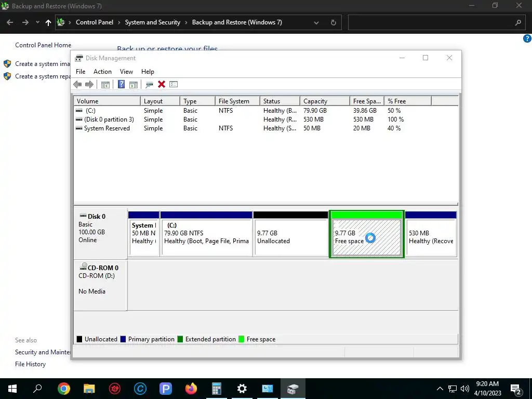
Task: Click the search magnifier in Control Panel search
Action: click(518, 22)
